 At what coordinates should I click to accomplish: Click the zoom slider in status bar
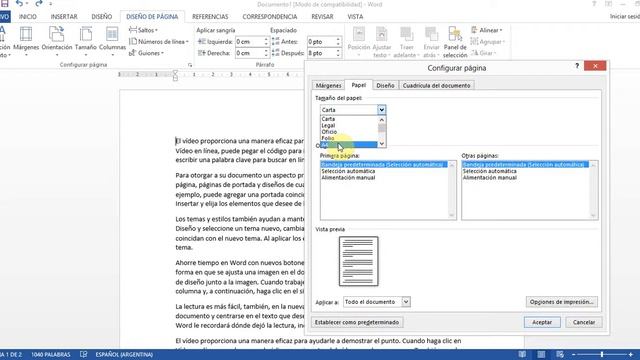[x=602, y=355]
